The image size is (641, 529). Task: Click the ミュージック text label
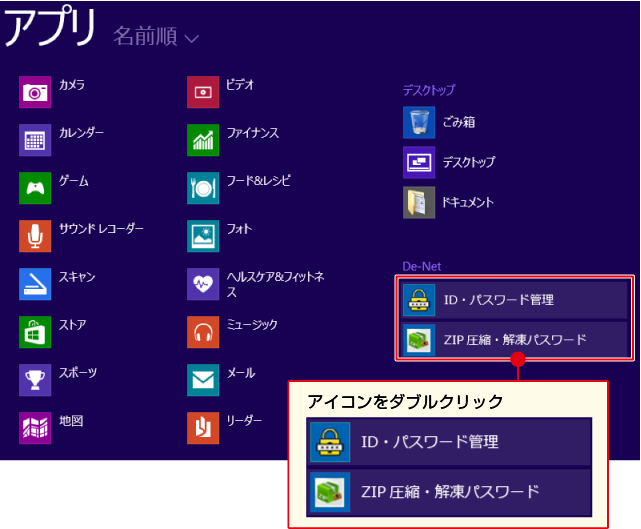pyautogui.click(x=252, y=325)
